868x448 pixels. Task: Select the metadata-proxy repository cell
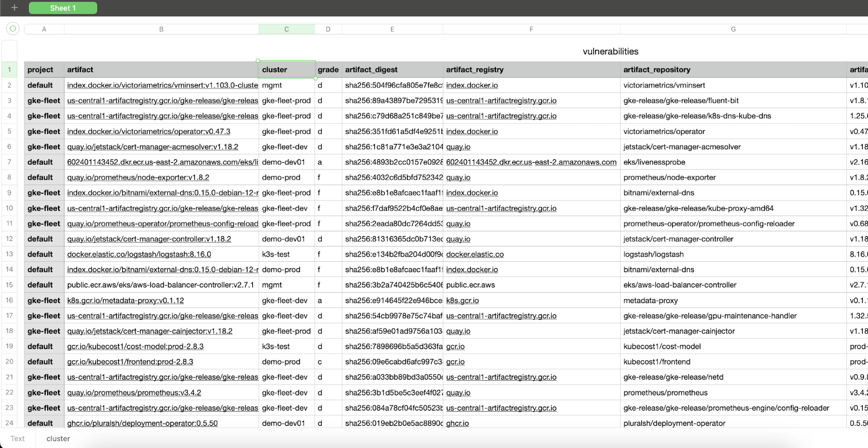733,300
